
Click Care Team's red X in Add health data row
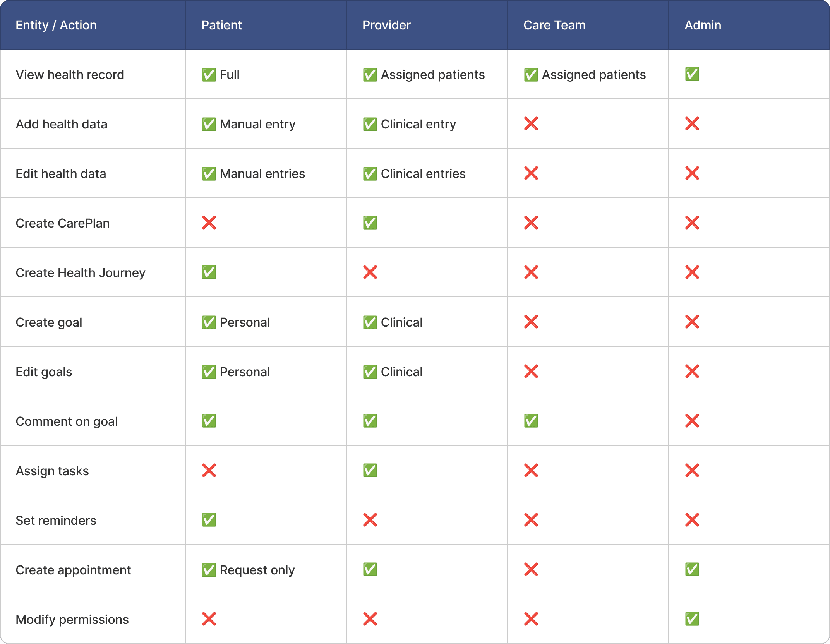[531, 123]
